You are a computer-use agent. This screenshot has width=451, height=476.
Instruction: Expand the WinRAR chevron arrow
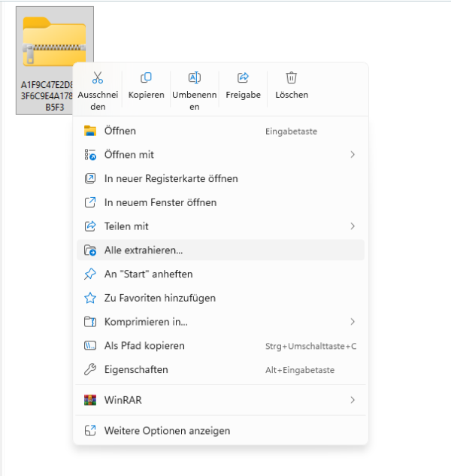click(353, 400)
